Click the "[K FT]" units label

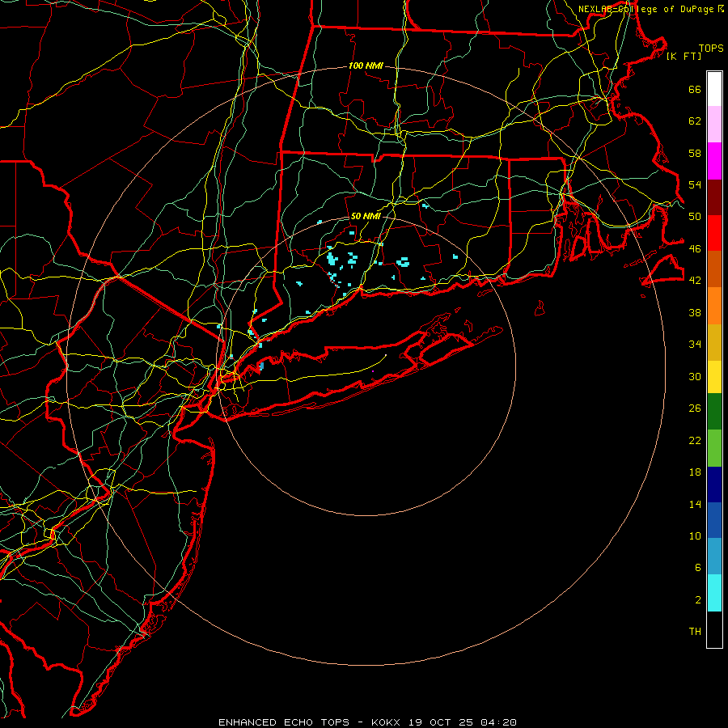(684, 57)
